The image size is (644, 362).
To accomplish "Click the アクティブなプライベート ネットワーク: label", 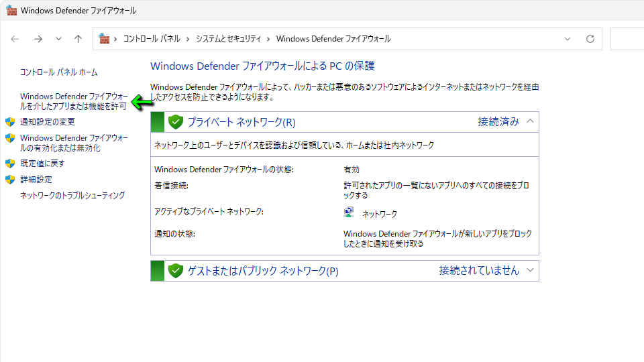I will click(209, 212).
